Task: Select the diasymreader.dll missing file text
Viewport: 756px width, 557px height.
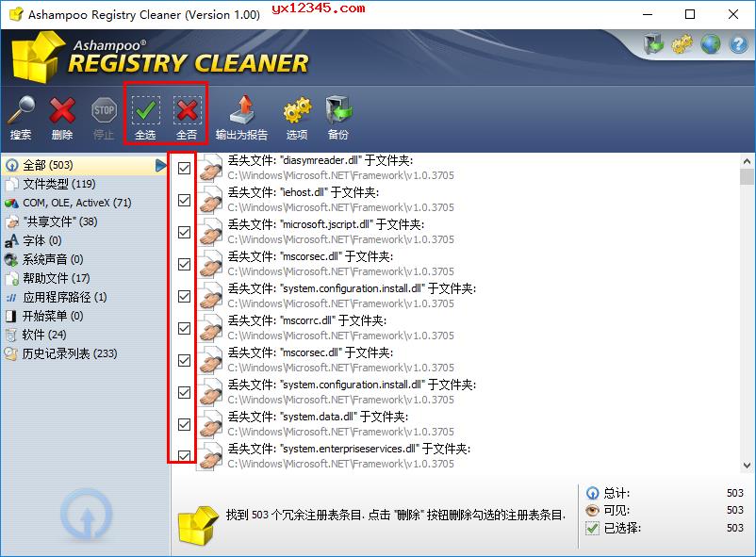Action: point(320,160)
